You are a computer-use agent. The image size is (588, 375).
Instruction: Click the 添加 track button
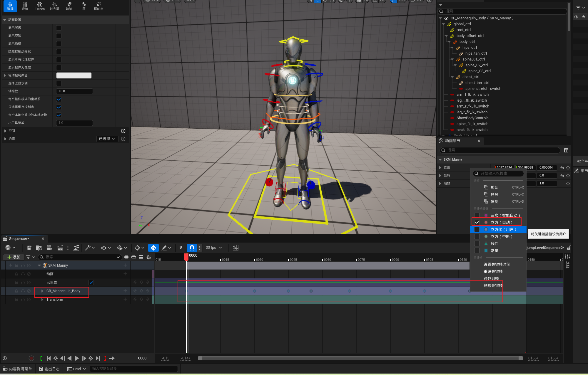point(14,257)
